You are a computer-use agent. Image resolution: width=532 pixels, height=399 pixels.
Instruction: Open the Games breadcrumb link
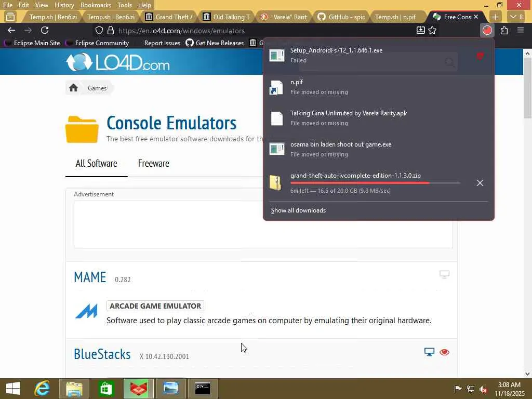[x=97, y=88]
